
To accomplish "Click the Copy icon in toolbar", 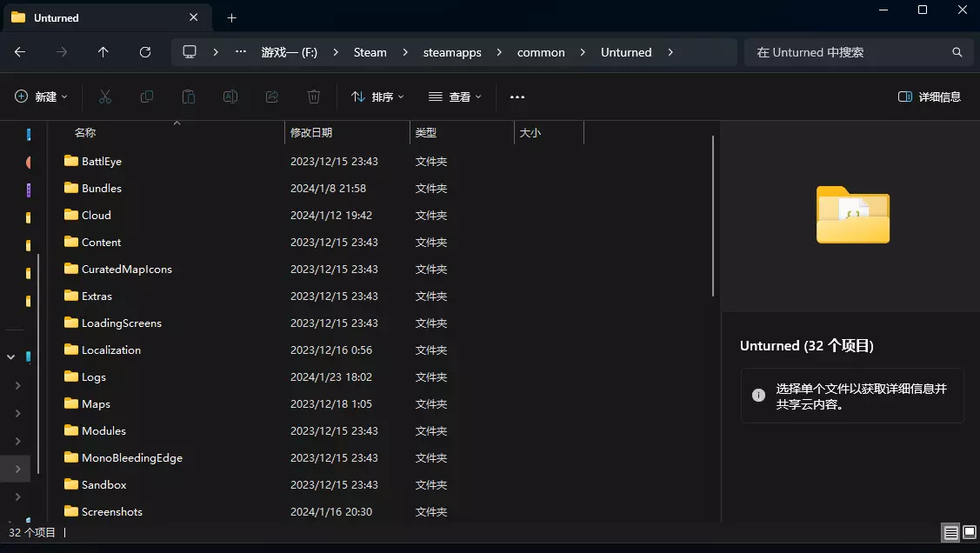I will coord(147,97).
